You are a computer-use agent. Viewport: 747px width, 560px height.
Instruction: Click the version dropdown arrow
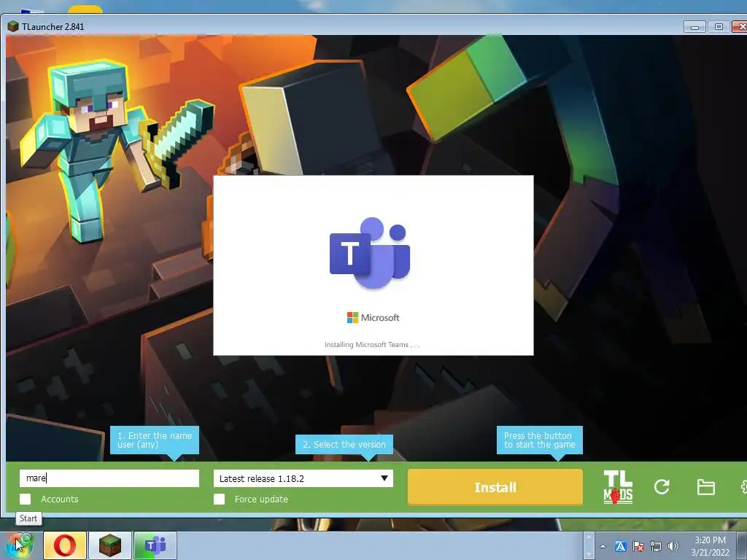coord(384,478)
